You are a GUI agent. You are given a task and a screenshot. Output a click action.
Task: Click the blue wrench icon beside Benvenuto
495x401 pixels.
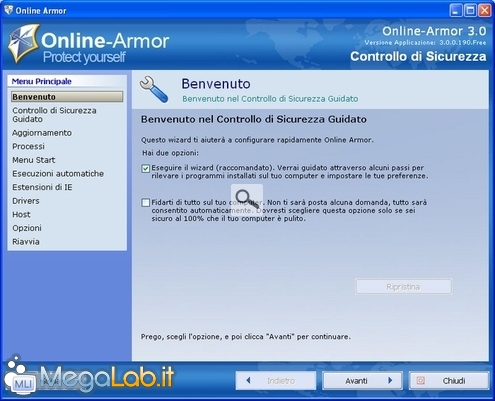[x=154, y=89]
